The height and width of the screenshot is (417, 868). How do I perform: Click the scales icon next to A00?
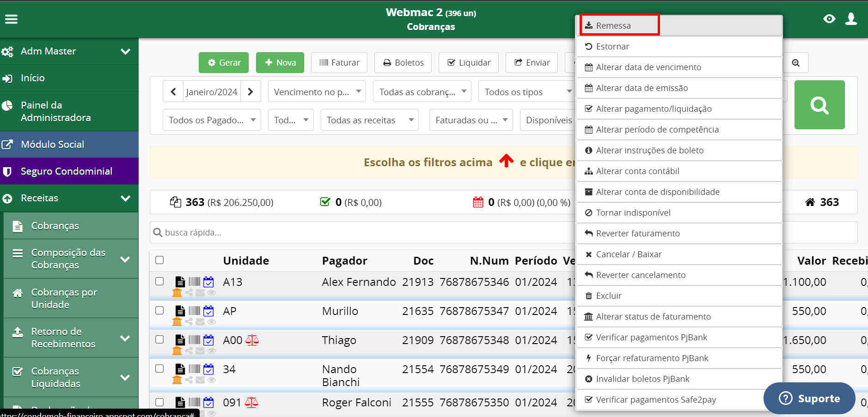(x=252, y=340)
